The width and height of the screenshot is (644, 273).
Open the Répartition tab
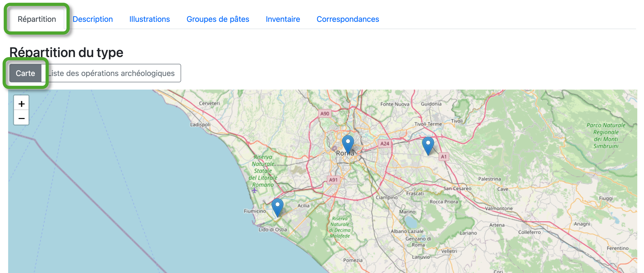pos(37,19)
